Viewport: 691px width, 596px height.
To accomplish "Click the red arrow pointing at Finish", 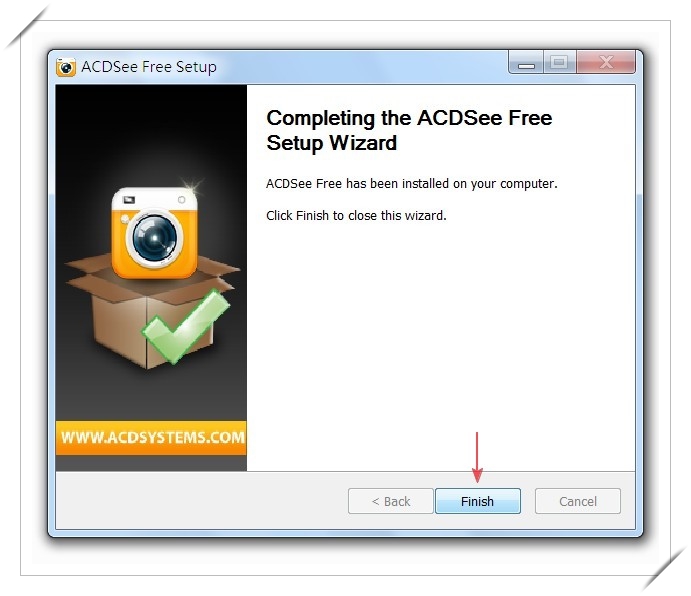I will click(x=477, y=457).
